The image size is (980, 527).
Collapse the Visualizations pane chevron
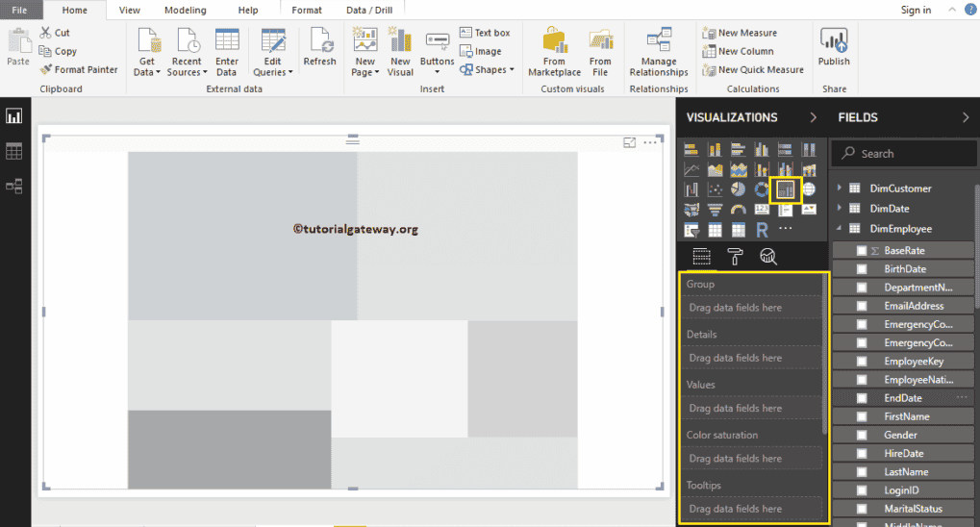click(813, 117)
